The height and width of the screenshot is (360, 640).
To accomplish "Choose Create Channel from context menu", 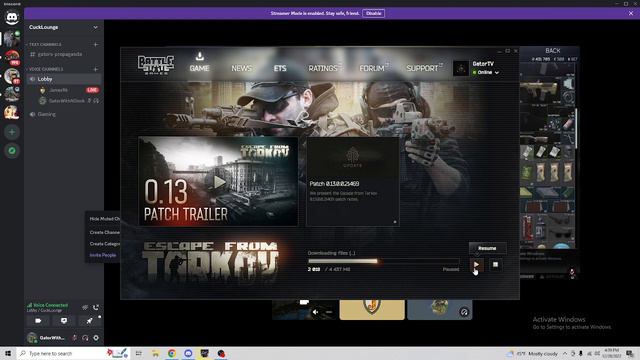I will click(x=104, y=232).
